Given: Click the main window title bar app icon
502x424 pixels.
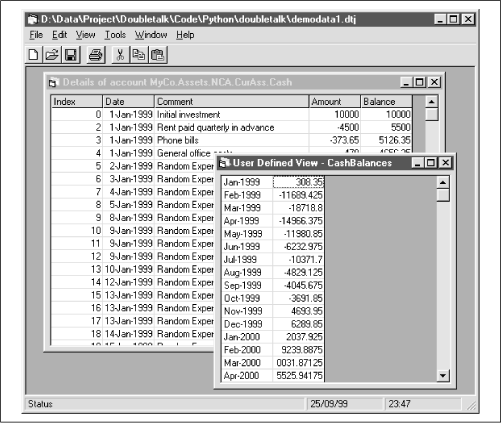Looking at the screenshot, I should 33,20.
